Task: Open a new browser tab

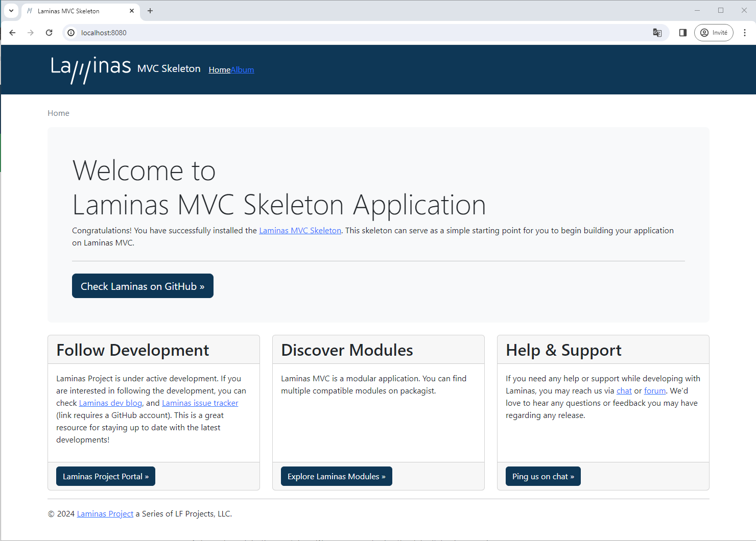Action: pyautogui.click(x=150, y=10)
